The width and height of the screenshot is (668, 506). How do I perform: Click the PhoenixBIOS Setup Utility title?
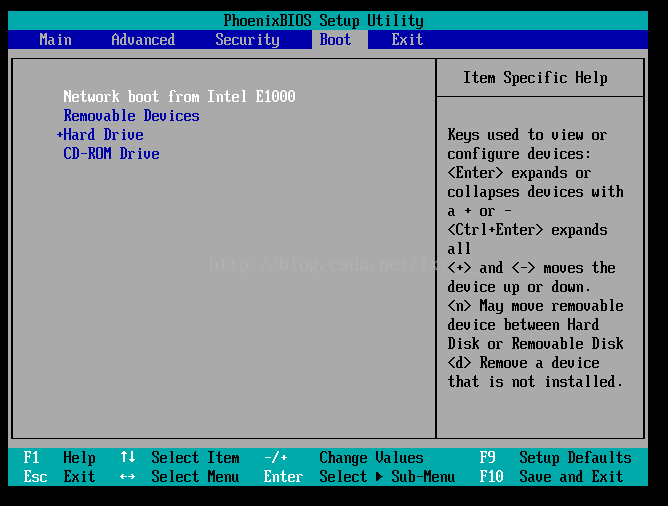tap(323, 20)
